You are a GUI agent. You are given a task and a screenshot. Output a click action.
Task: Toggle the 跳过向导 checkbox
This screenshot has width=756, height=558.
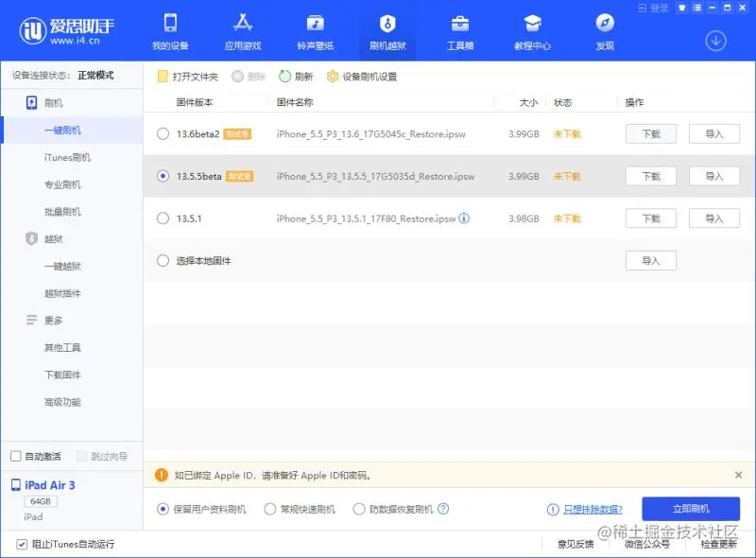82,456
